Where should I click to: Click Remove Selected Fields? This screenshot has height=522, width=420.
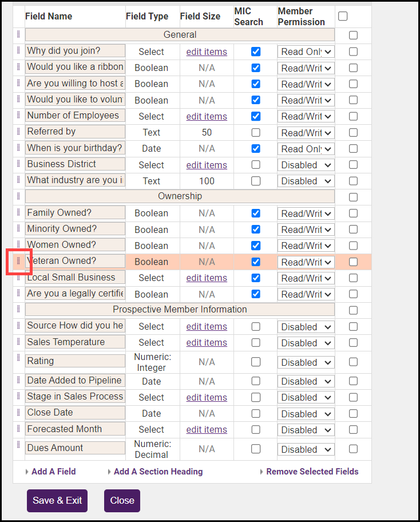tap(312, 472)
